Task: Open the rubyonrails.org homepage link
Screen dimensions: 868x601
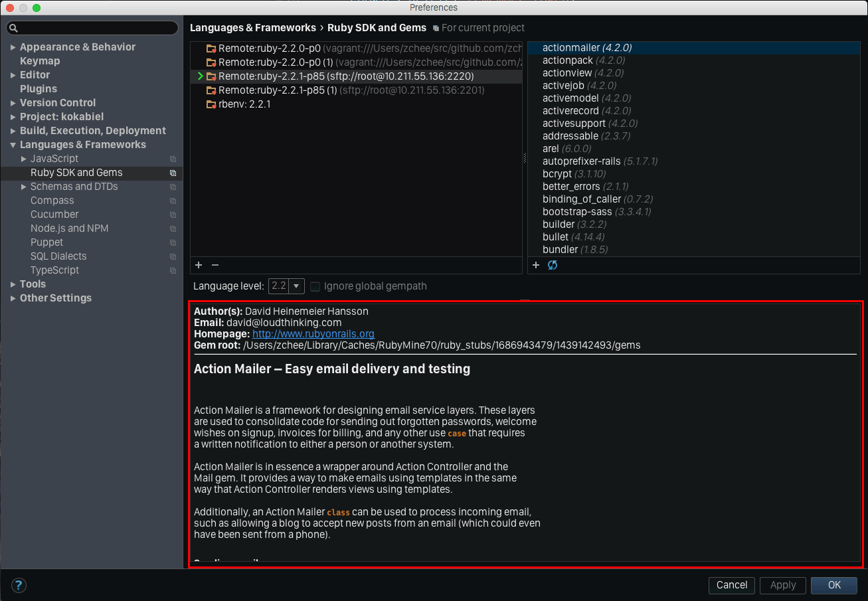Action: [x=313, y=334]
